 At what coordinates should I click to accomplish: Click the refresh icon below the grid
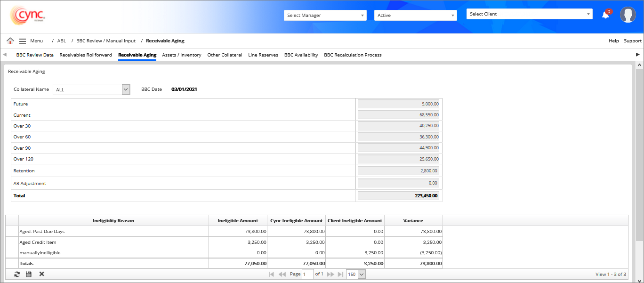tap(17, 274)
